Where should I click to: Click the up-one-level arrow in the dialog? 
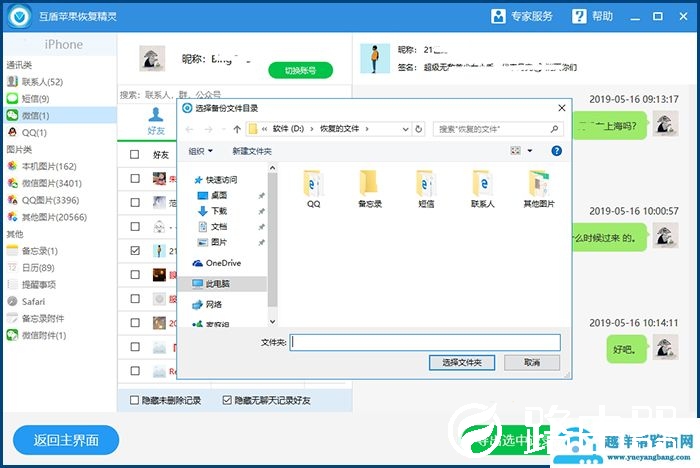tap(237, 130)
